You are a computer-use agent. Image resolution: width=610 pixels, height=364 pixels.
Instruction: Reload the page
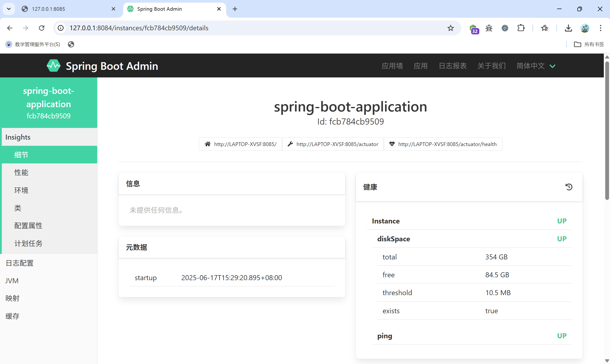42,28
